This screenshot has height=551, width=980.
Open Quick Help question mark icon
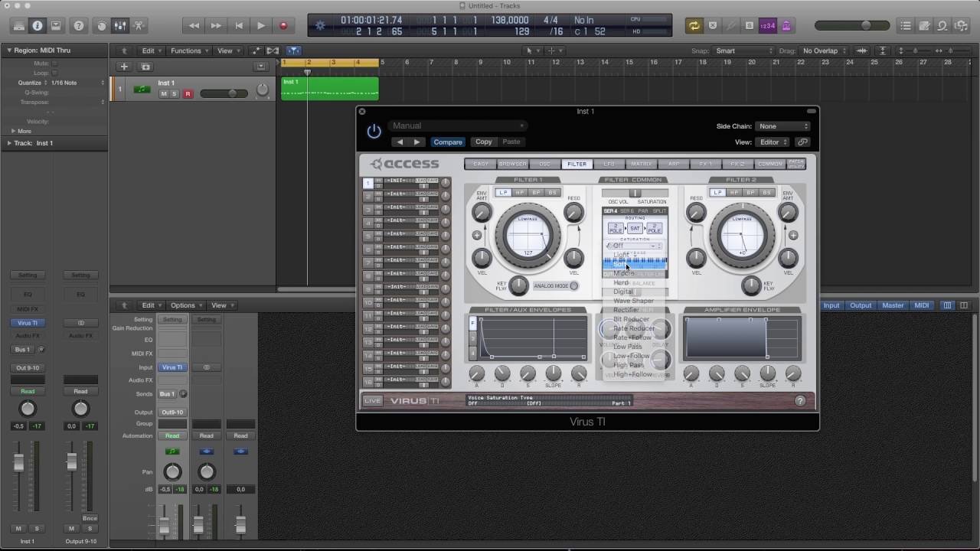click(79, 25)
